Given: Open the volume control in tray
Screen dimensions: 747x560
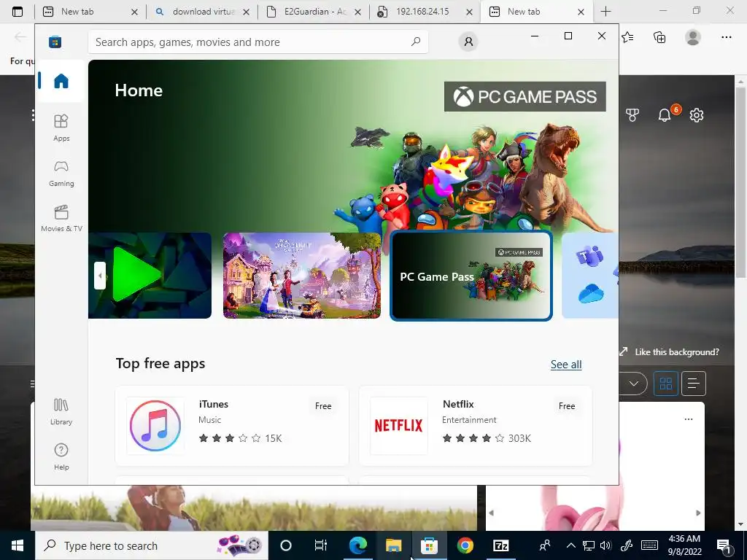Looking at the screenshot, I should (x=605, y=545).
